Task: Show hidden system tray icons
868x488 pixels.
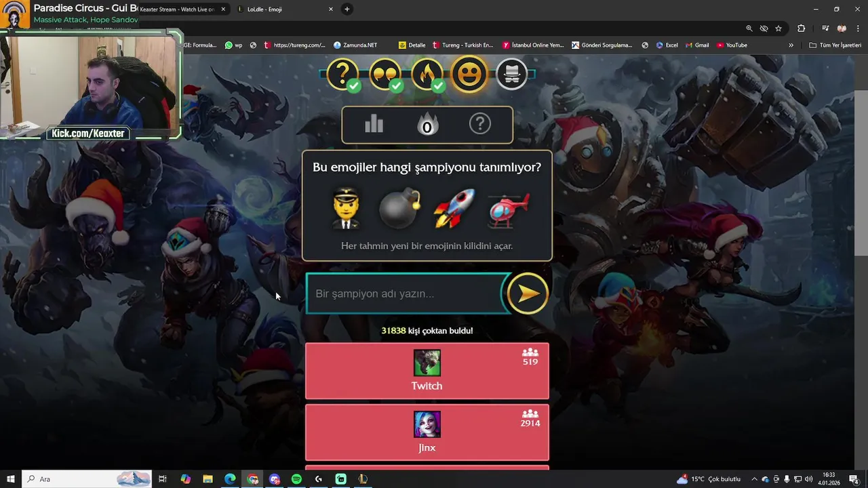Action: tap(754, 479)
